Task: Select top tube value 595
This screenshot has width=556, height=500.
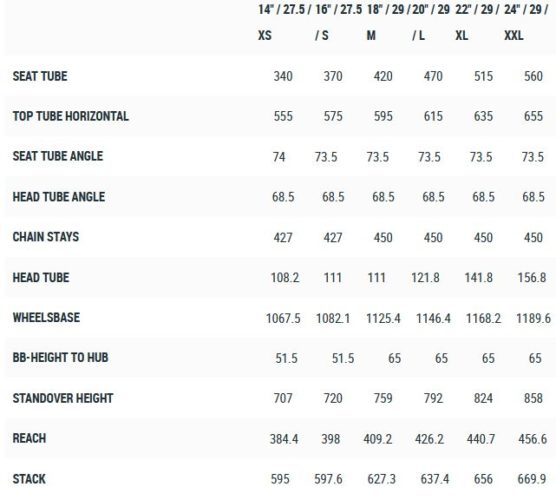Action: click(383, 116)
